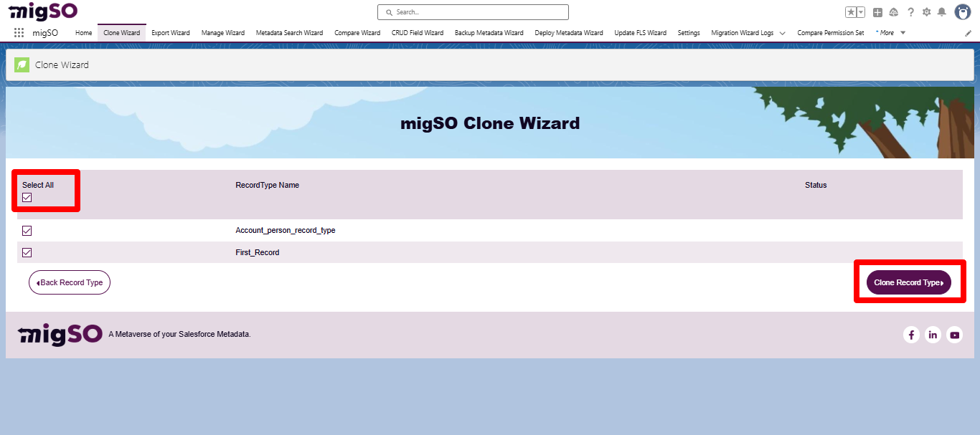Click the RecordType Name column header

click(268, 185)
